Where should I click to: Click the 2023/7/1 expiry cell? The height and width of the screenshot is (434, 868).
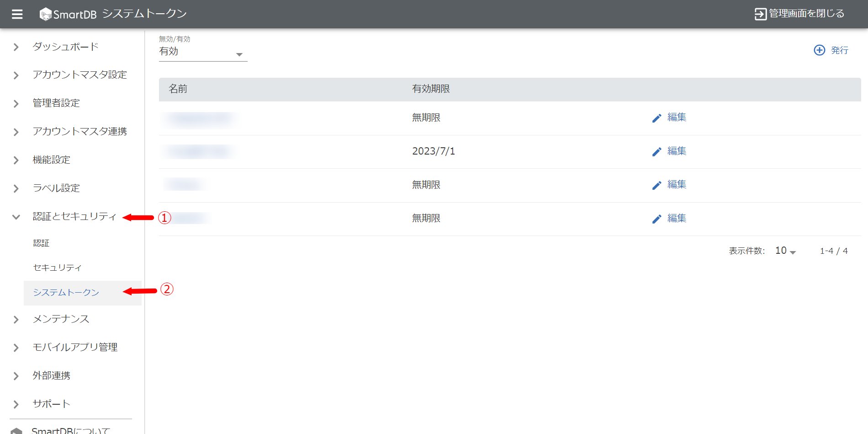coord(434,151)
